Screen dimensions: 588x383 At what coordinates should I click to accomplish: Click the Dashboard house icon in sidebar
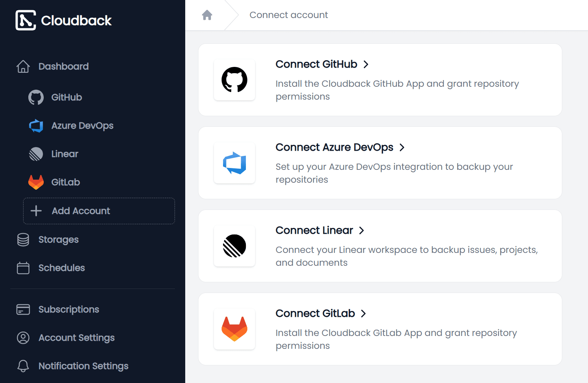pyautogui.click(x=23, y=67)
